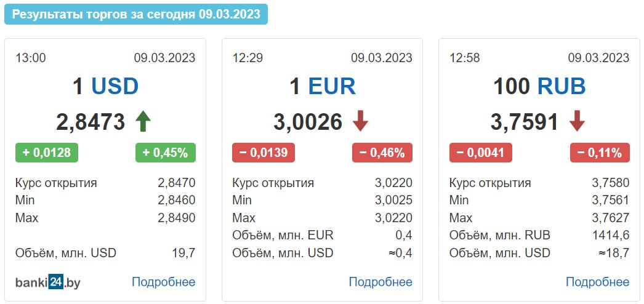Click the 1 USD currency heading
Viewport: 644px width, 304px height.
coord(105,87)
